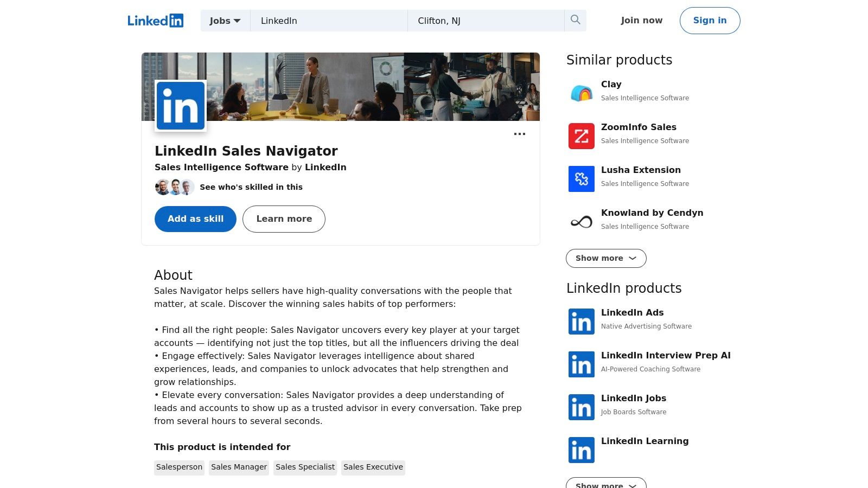Image resolution: width=868 pixels, height=488 pixels.
Task: Open LinkedIn Jobs product page
Action: tap(634, 398)
